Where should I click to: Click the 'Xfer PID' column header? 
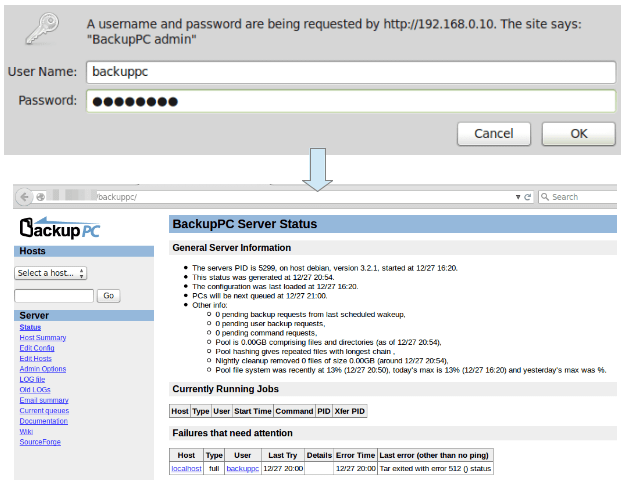[349, 411]
